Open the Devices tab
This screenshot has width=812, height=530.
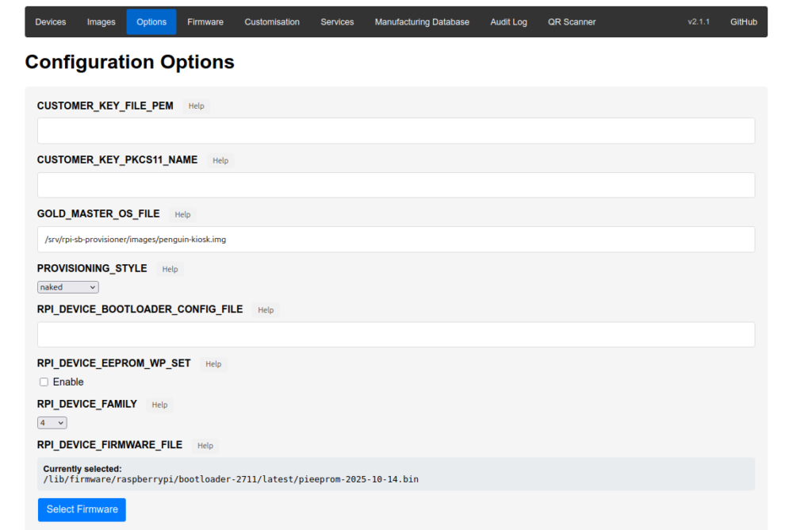51,22
